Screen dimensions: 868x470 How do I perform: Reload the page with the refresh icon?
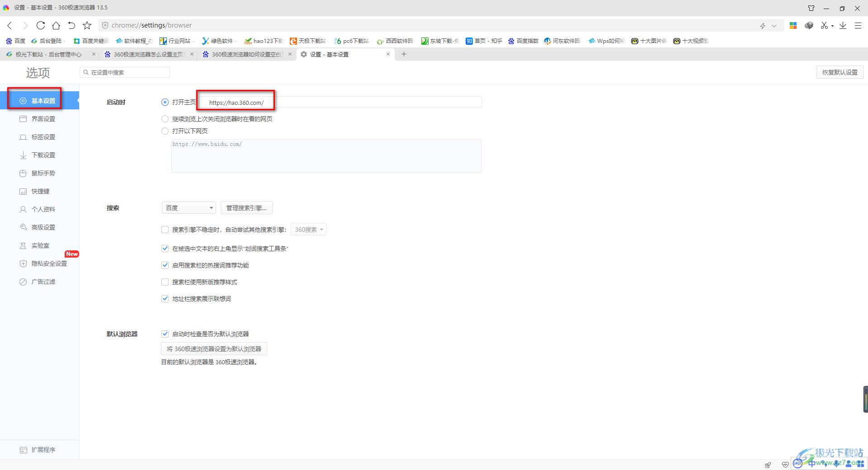point(41,26)
